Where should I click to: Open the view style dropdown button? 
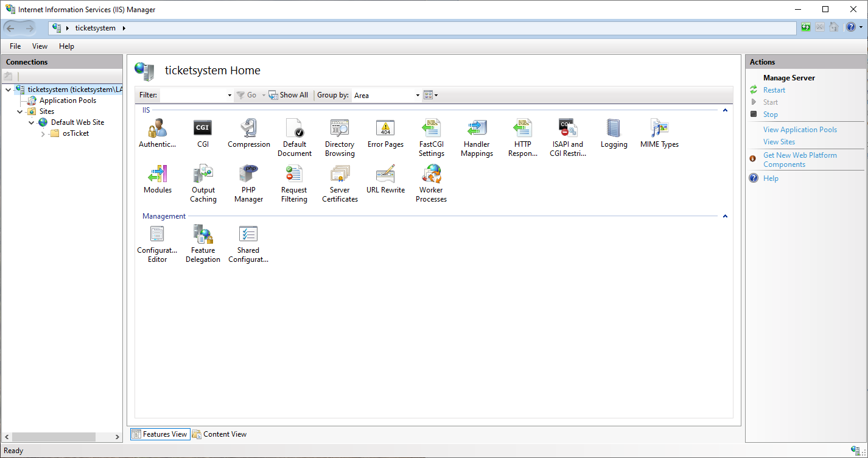[430, 95]
